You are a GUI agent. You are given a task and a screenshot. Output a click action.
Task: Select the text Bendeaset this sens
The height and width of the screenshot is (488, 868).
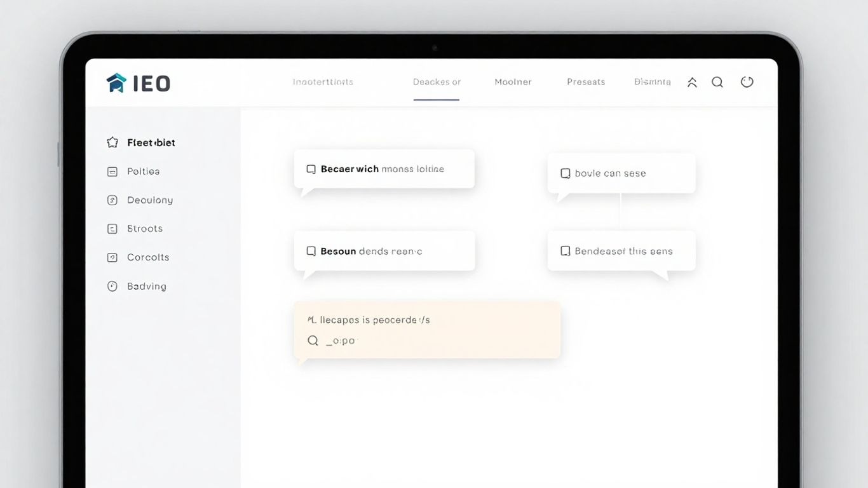coord(623,252)
